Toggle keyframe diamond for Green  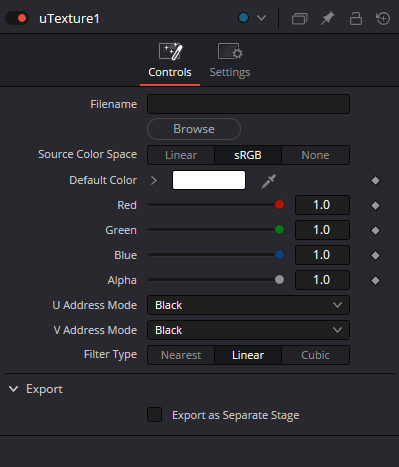point(375,230)
